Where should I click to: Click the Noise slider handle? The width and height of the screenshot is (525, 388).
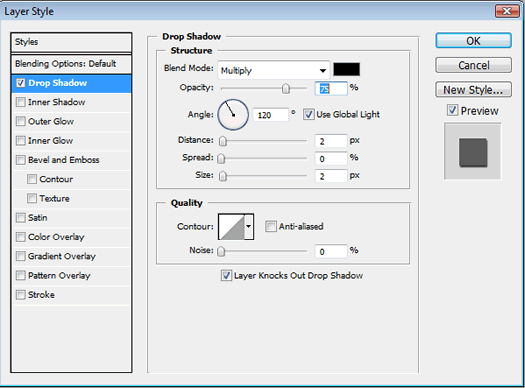[x=221, y=251]
